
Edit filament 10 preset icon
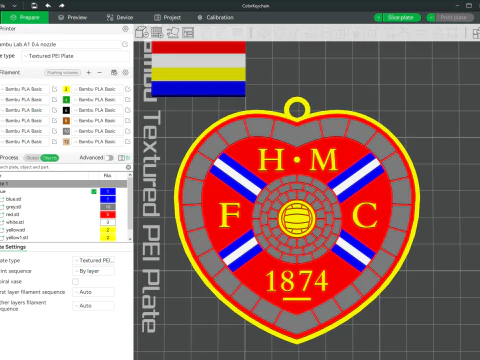[128, 131]
